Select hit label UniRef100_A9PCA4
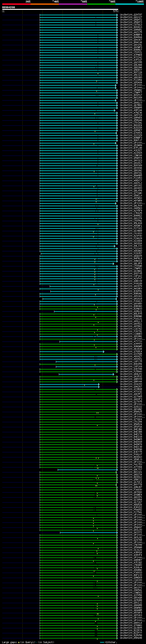The image size is (146, 644). pyautogui.click(x=131, y=110)
